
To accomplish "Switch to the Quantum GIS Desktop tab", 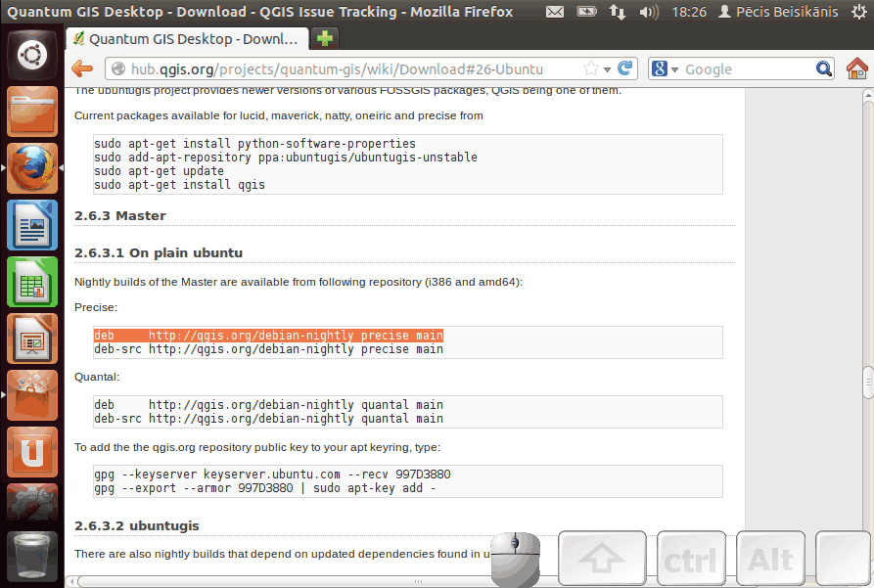I will tap(187, 39).
